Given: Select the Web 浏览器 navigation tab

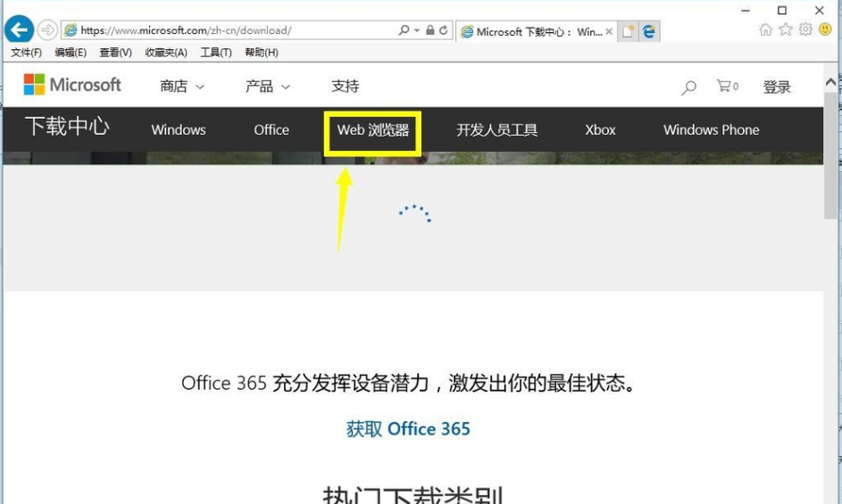Looking at the screenshot, I should 372,130.
